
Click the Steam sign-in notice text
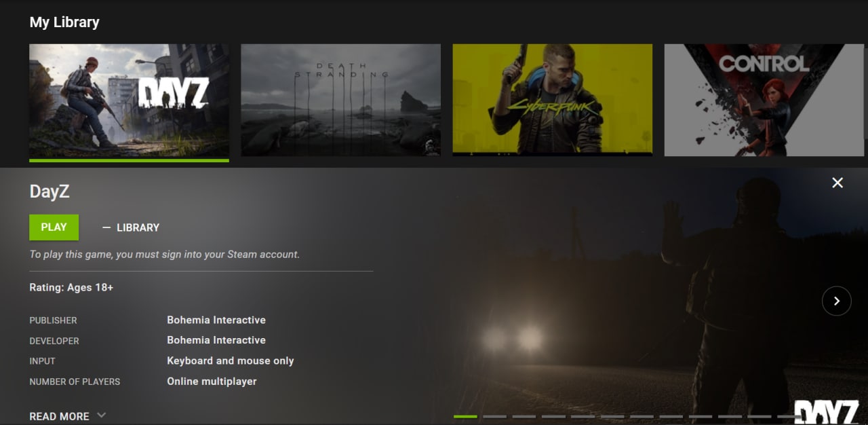click(164, 255)
